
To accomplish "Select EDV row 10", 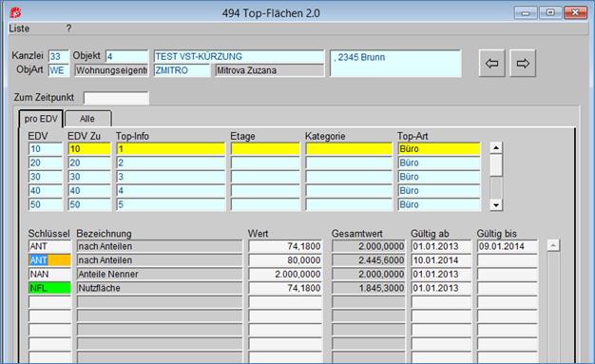I will click(x=46, y=149).
